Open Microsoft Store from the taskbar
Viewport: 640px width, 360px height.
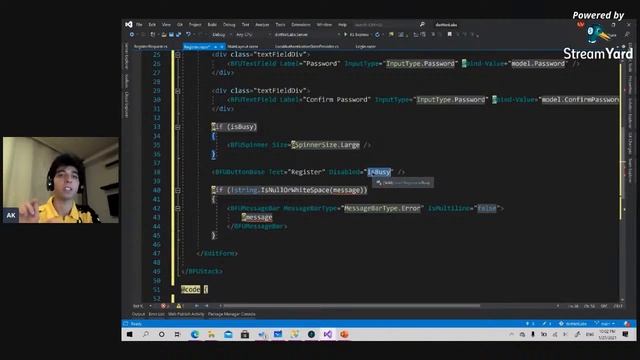tap(245, 334)
